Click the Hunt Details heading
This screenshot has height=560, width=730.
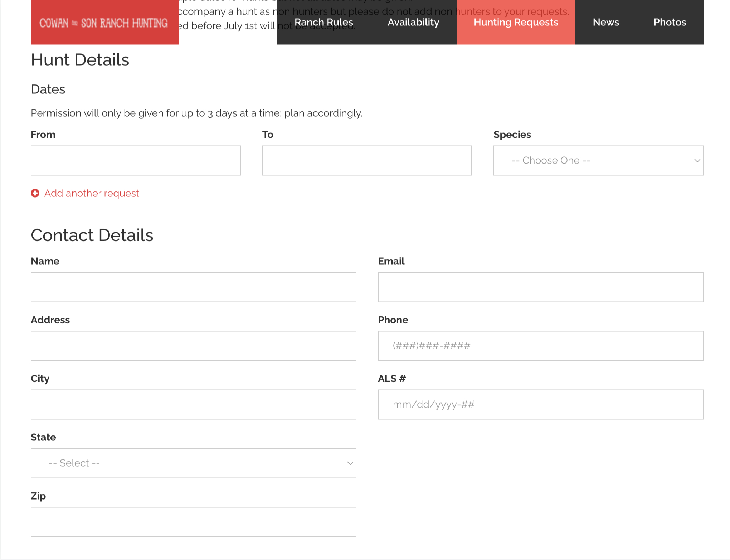(x=80, y=60)
